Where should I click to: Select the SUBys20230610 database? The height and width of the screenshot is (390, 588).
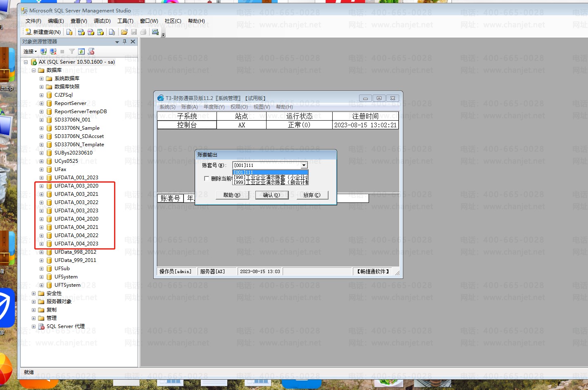(74, 153)
